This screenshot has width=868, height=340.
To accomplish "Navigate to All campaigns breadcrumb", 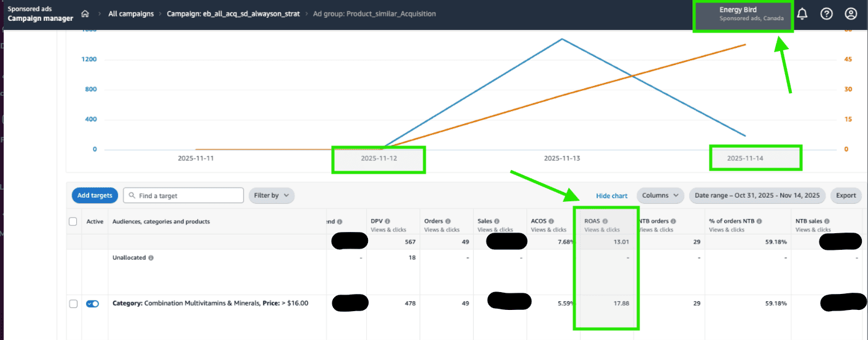I will (x=131, y=14).
